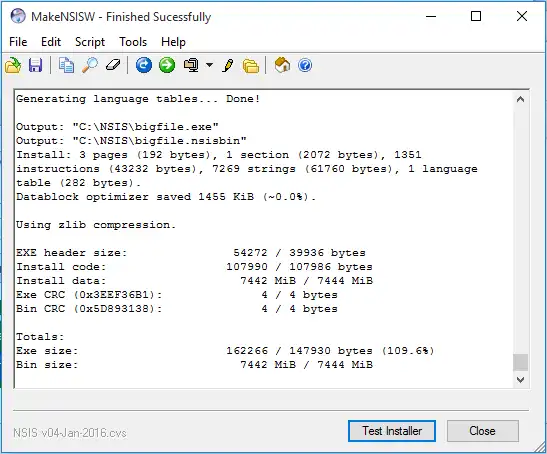Close window with the title bar X
The height and width of the screenshot is (454, 547).
click(522, 16)
